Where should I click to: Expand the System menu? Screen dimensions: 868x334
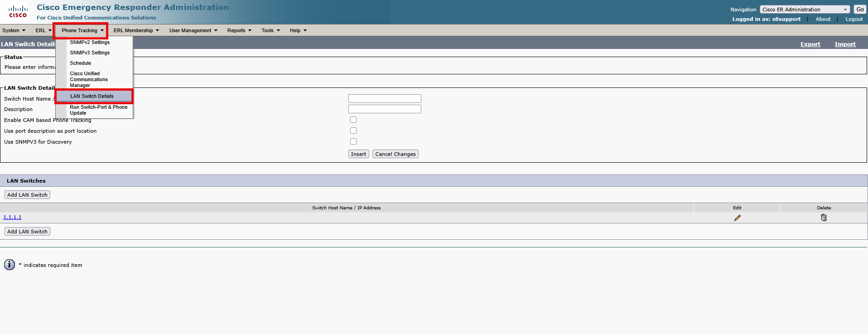[x=14, y=30]
